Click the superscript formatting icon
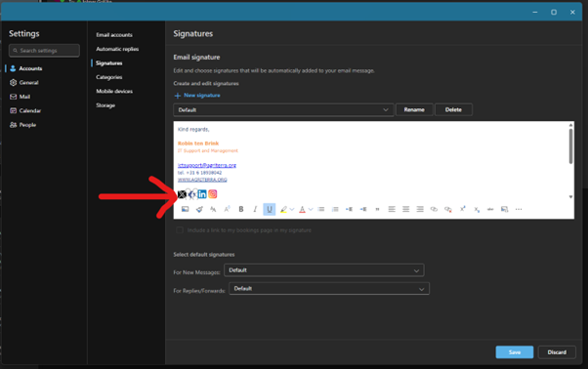The image size is (588, 369). (x=462, y=209)
